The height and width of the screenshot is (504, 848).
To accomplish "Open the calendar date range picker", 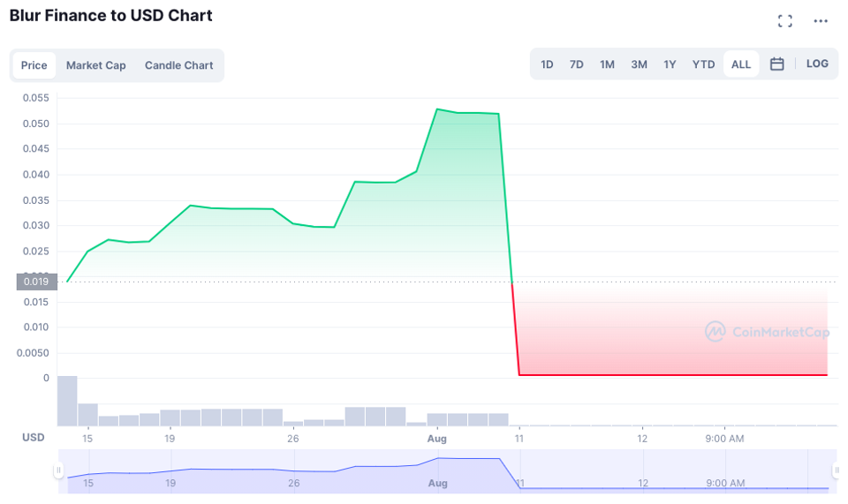I will [x=776, y=64].
